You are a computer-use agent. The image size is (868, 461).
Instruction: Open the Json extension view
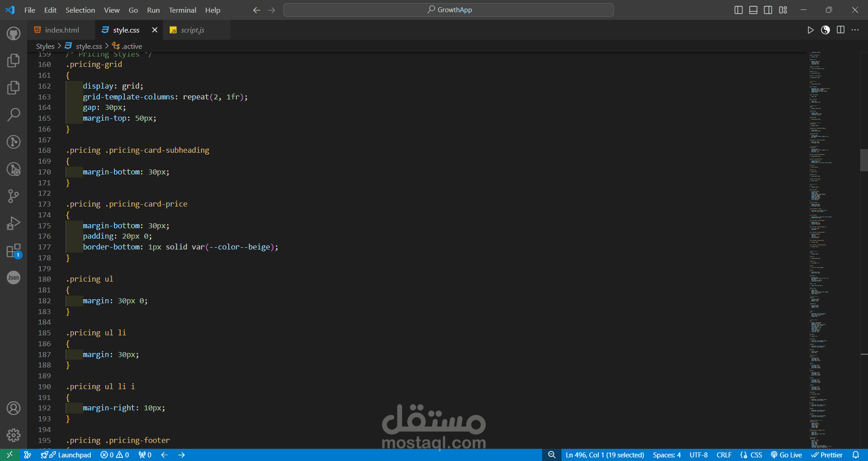[x=14, y=278]
